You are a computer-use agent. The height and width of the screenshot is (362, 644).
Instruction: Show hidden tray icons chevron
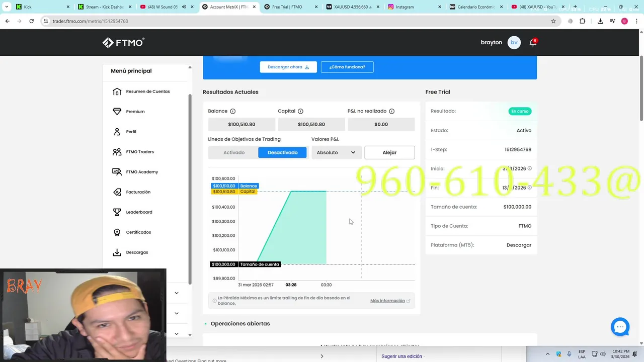(548, 354)
